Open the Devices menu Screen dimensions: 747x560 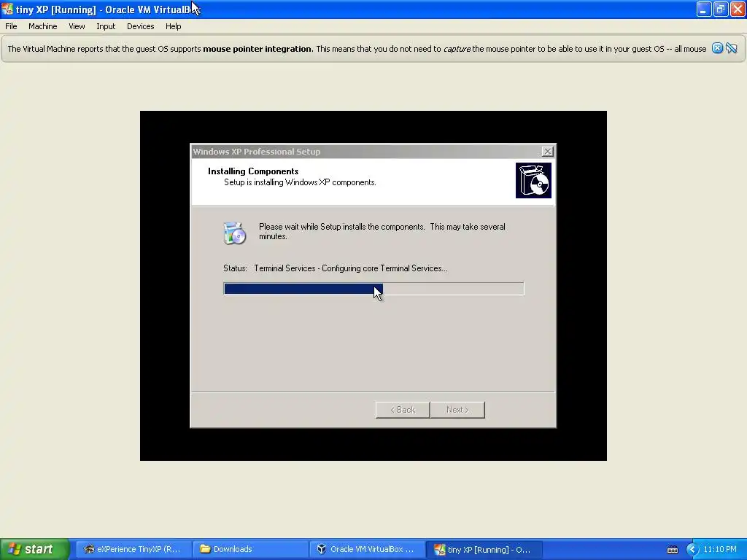141,26
